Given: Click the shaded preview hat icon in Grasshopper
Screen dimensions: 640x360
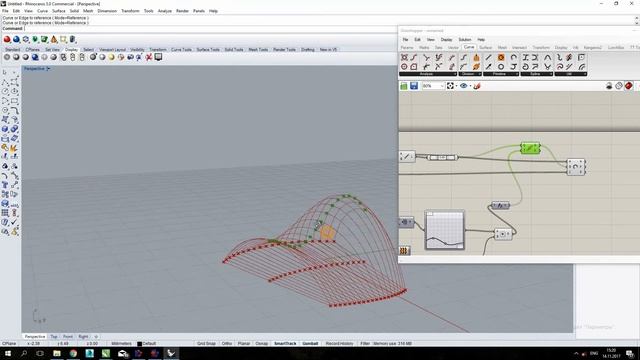Looking at the screenshot, I should click(x=609, y=85).
